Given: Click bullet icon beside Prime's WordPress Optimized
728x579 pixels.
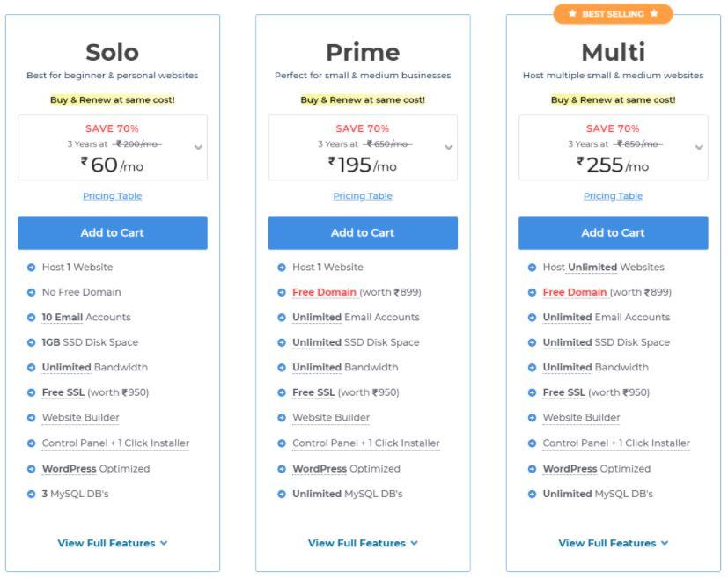Looking at the screenshot, I should [282, 469].
